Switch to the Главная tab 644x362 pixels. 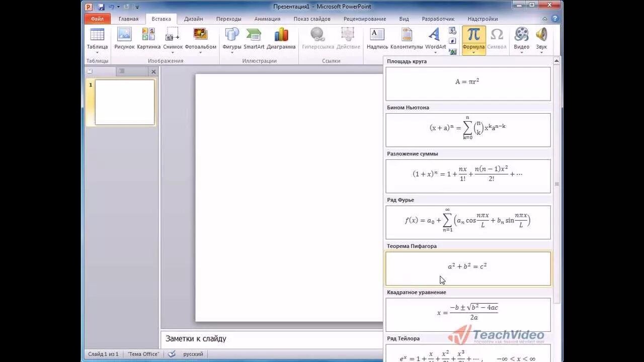[x=128, y=19]
